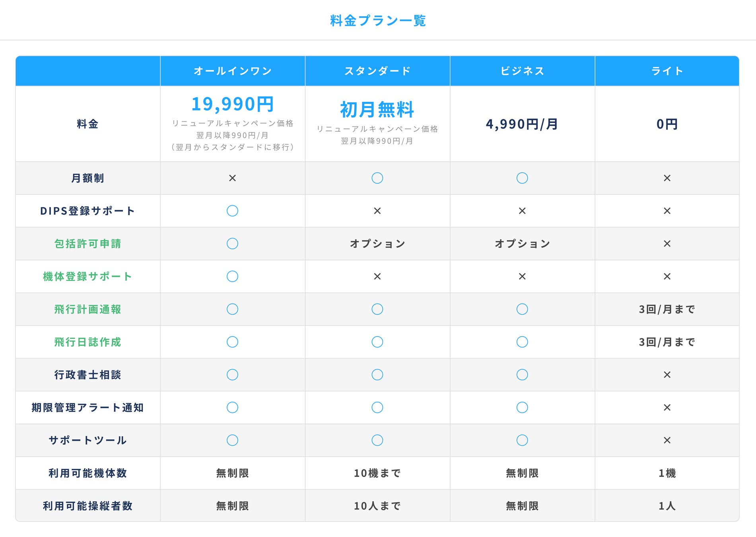Click the × for ビジネス 機体登録サポート
This screenshot has width=756, height=537.
click(522, 276)
